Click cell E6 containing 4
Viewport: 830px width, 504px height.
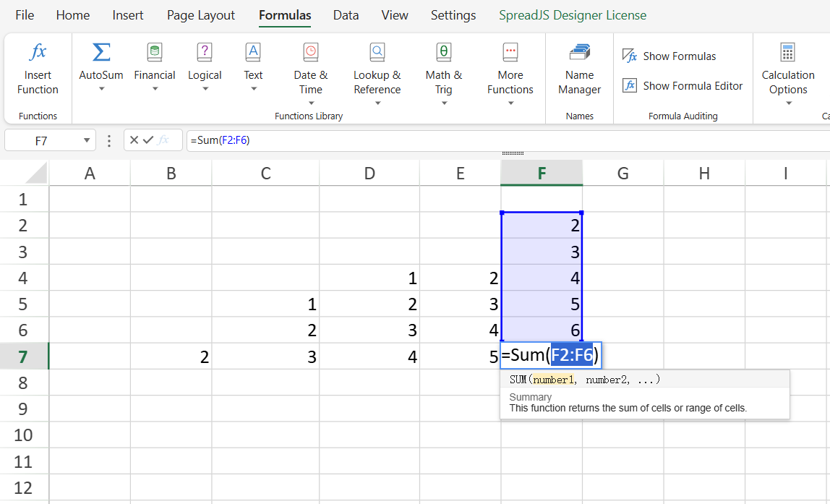460,330
